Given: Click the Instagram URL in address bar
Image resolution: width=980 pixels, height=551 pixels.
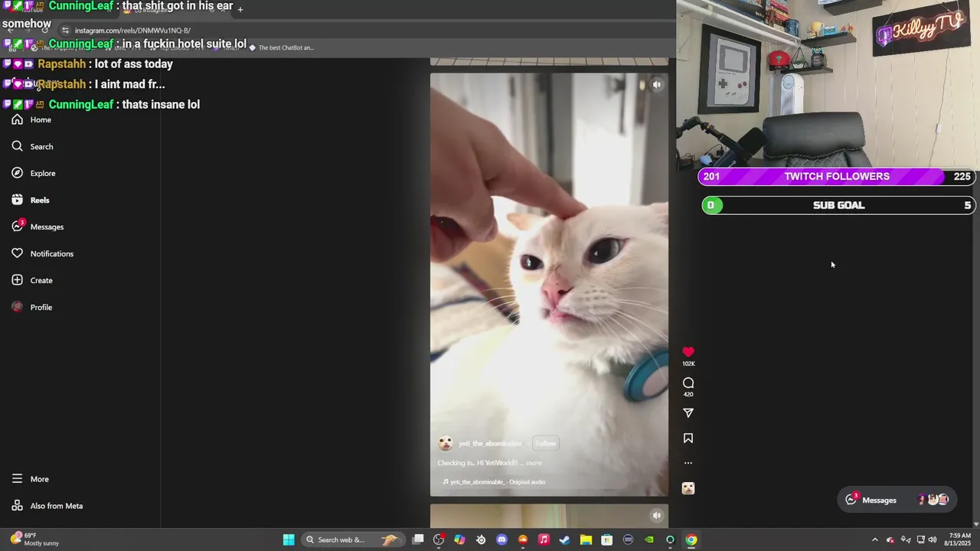Looking at the screenshot, I should (x=132, y=31).
